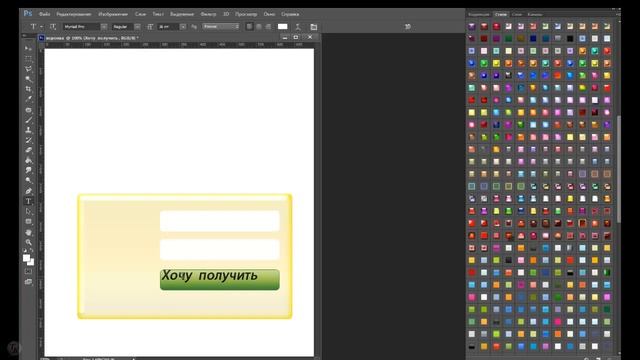
Task: Open the Фильтр menu
Action: click(208, 14)
